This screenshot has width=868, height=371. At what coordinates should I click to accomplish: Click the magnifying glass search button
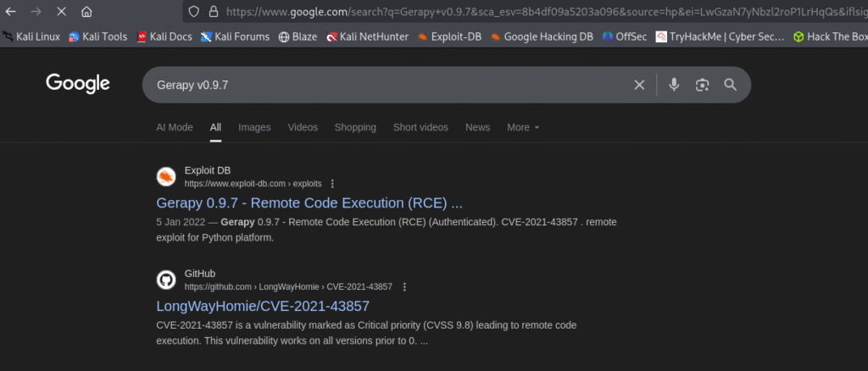730,85
